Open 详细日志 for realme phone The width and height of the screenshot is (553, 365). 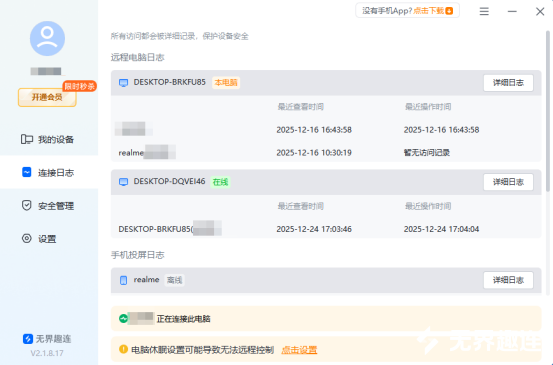[x=508, y=280]
